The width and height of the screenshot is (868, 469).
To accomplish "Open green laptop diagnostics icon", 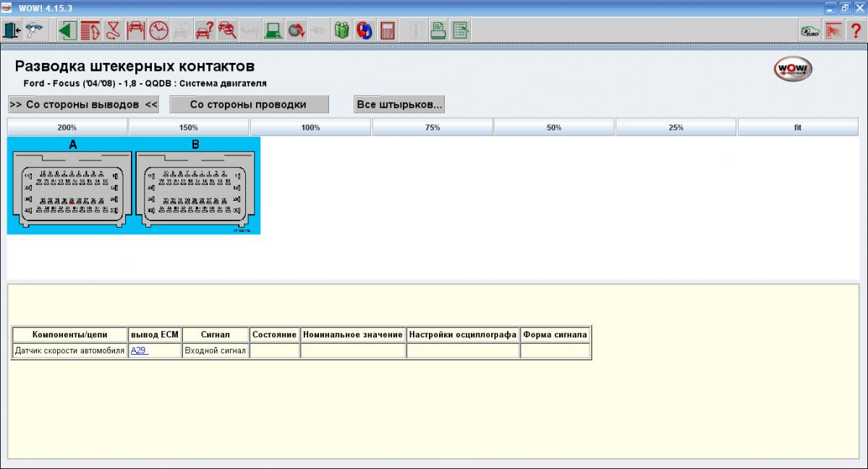I will [273, 30].
